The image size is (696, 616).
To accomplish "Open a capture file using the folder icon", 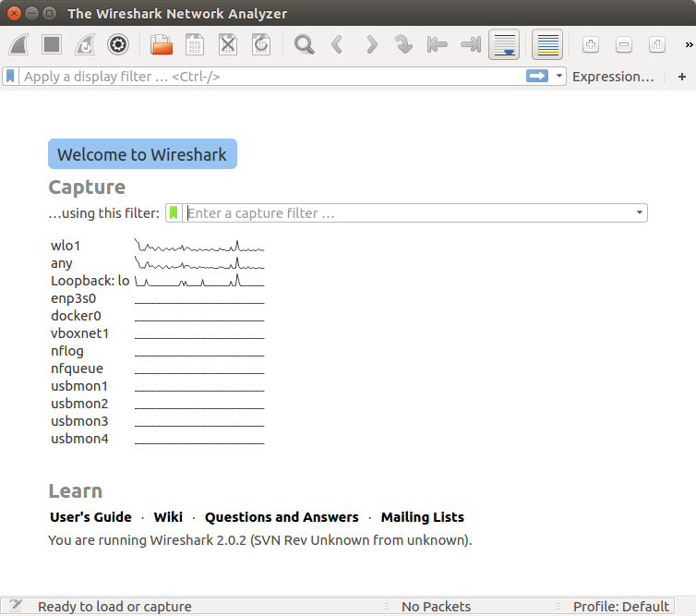I will (x=162, y=44).
